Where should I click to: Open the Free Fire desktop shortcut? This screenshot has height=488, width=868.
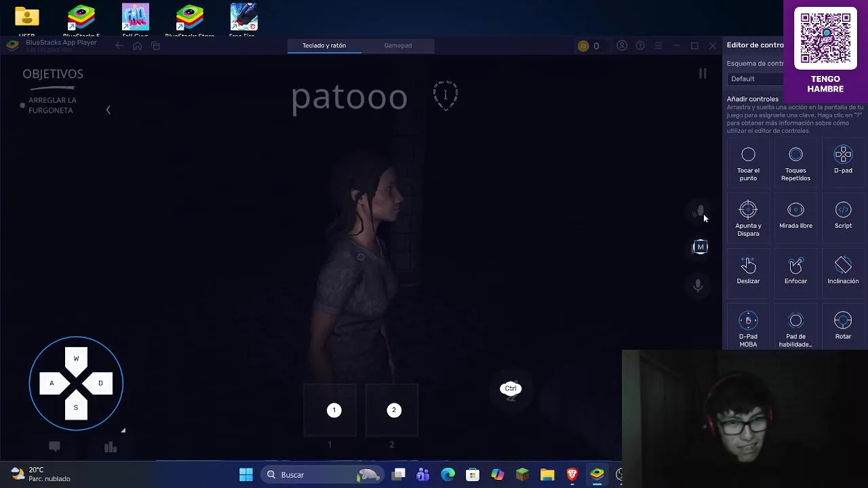pyautogui.click(x=243, y=20)
